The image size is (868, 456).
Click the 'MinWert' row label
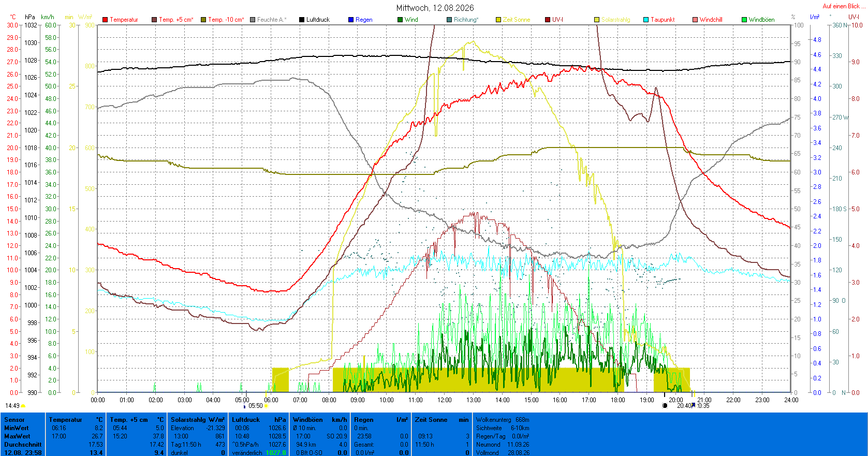coord(17,428)
